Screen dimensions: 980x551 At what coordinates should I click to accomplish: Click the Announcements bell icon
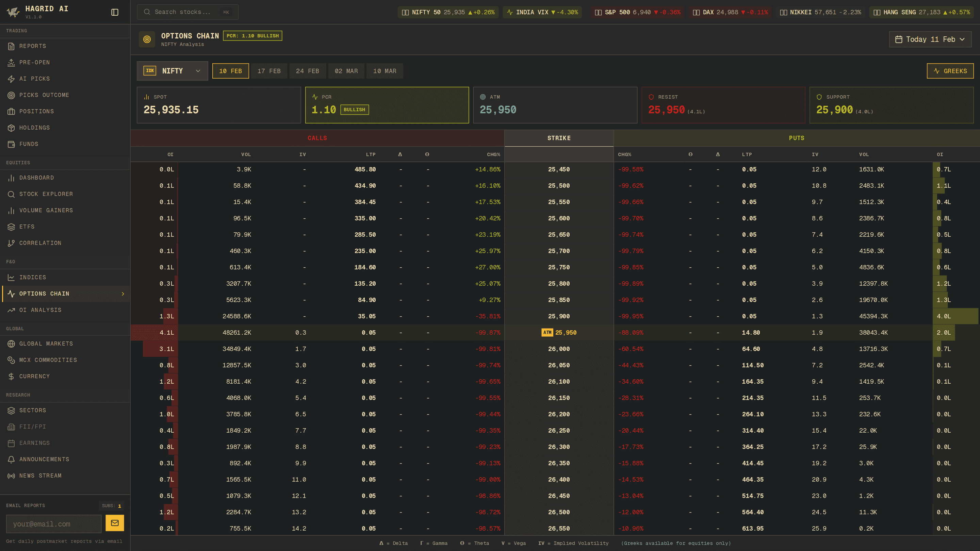(11, 460)
